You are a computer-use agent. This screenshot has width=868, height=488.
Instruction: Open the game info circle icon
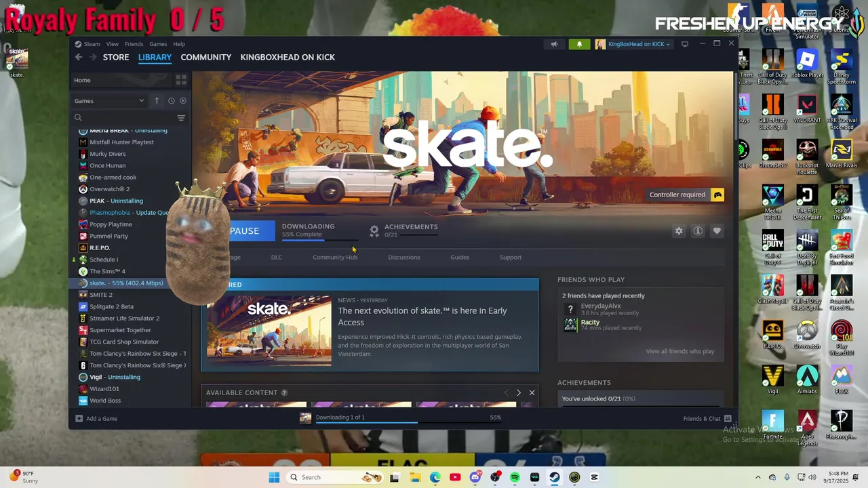[698, 231]
